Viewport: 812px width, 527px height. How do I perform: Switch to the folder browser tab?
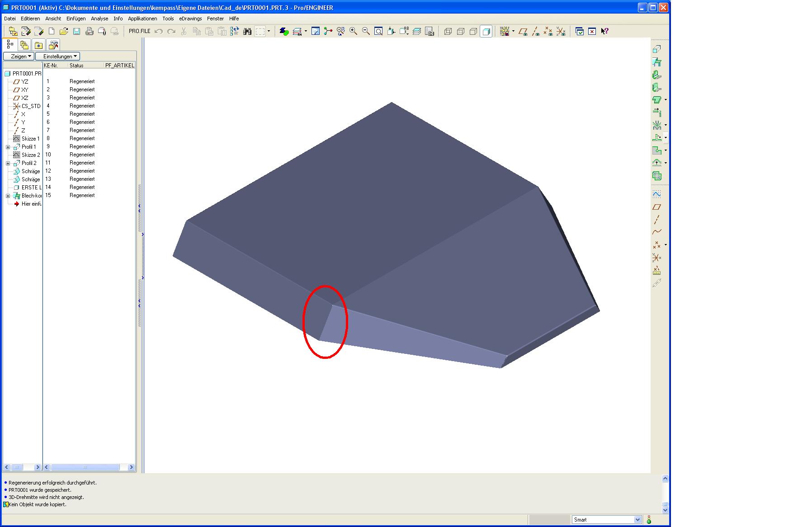(24, 45)
